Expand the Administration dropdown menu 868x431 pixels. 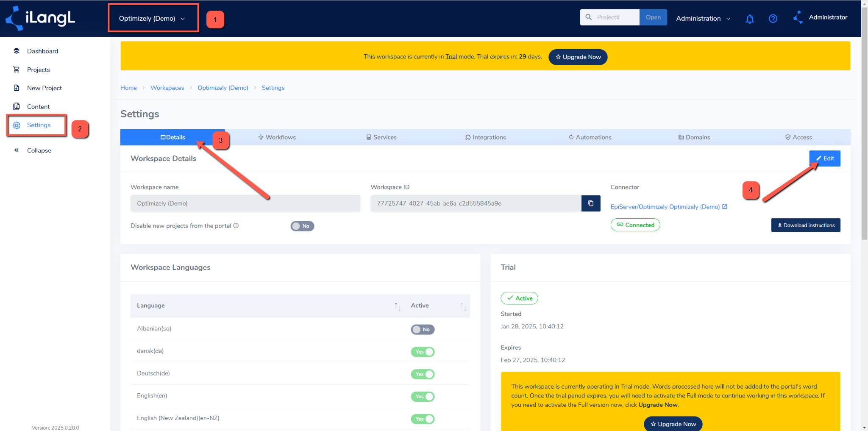click(x=703, y=18)
